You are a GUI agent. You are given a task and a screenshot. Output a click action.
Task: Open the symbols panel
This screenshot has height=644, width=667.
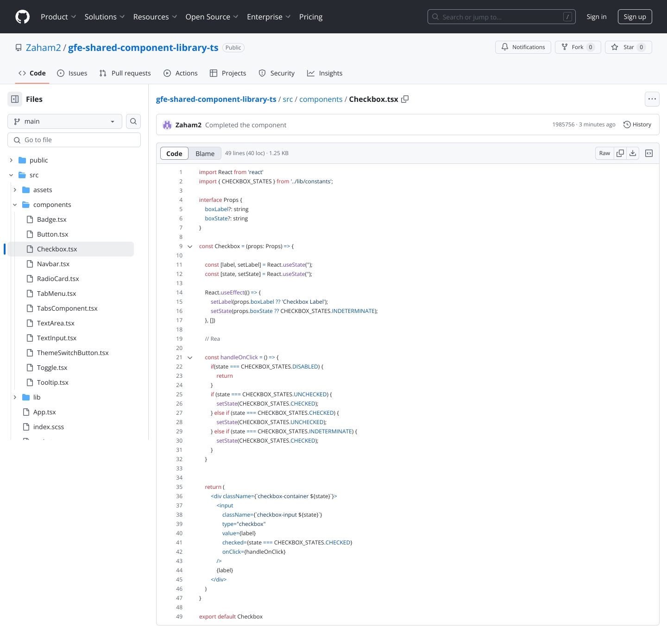[649, 153]
